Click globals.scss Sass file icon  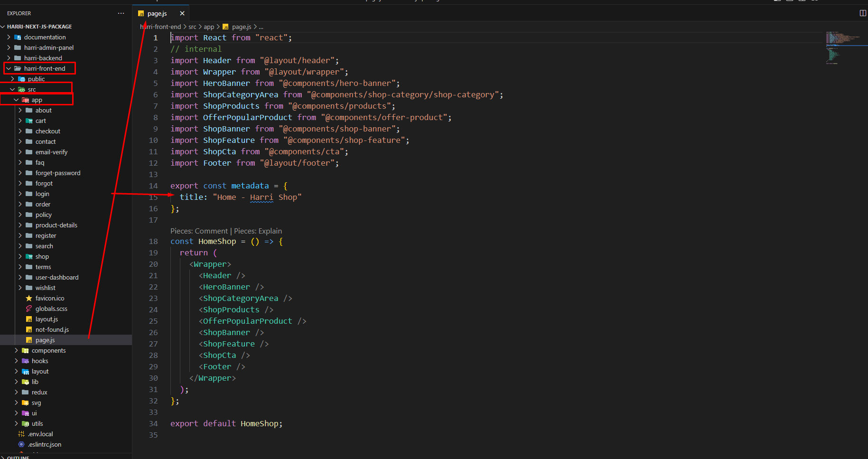point(29,309)
